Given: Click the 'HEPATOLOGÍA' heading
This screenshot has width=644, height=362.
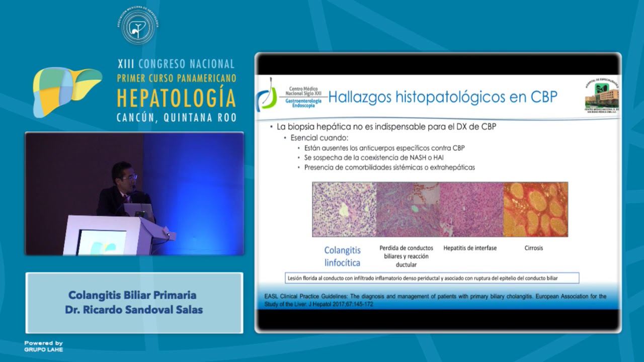Looking at the screenshot, I should click(177, 98).
